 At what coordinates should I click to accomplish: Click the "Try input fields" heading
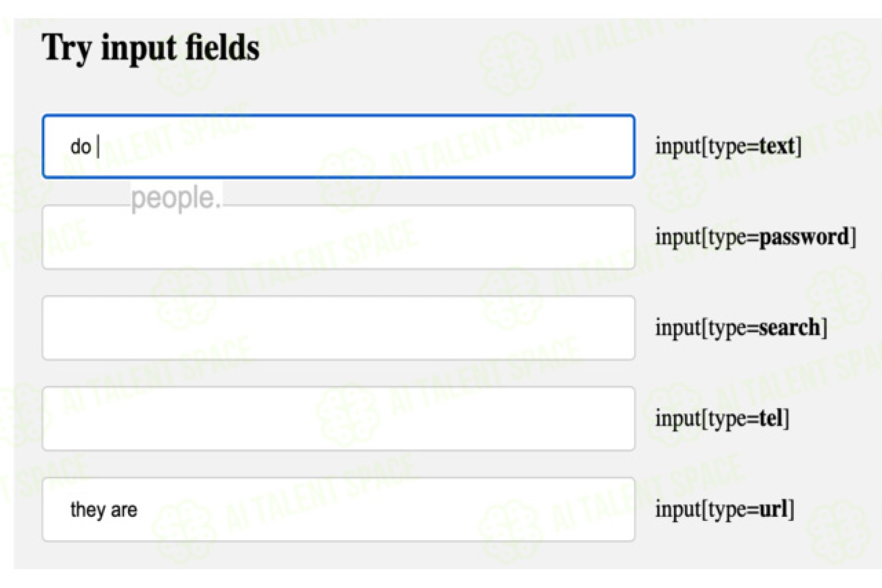(x=151, y=48)
